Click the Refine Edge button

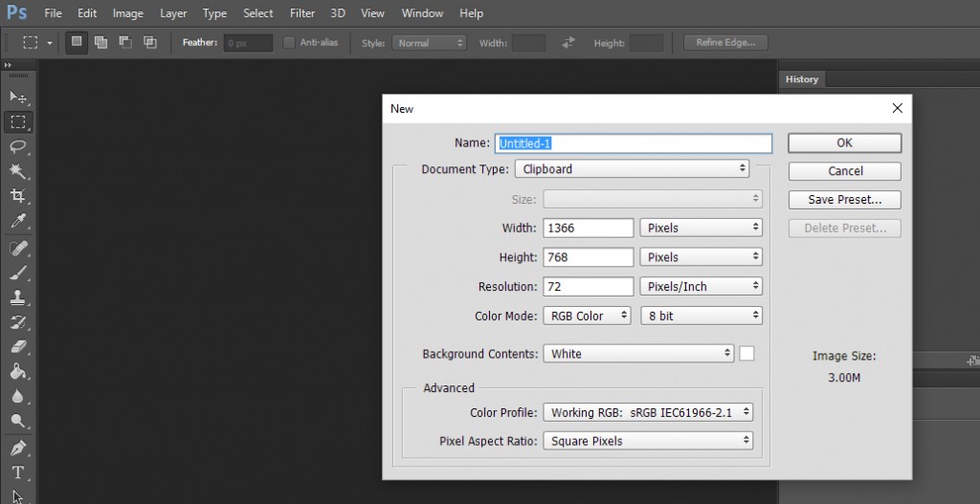(x=725, y=42)
